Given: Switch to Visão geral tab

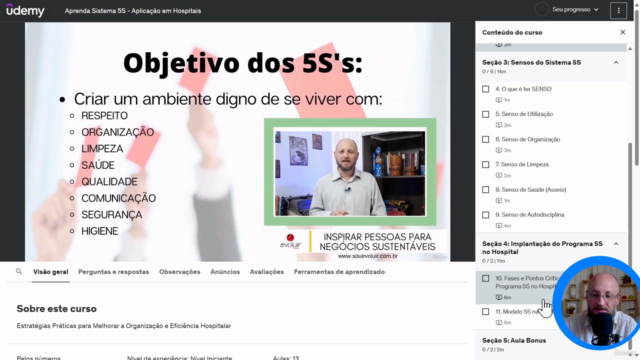Looking at the screenshot, I should tap(51, 272).
